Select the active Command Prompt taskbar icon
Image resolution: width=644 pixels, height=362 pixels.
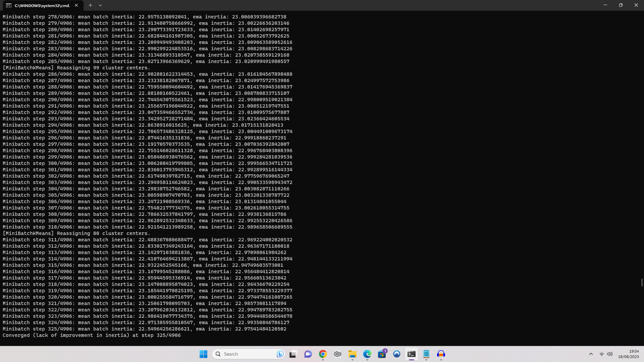[x=411, y=354]
